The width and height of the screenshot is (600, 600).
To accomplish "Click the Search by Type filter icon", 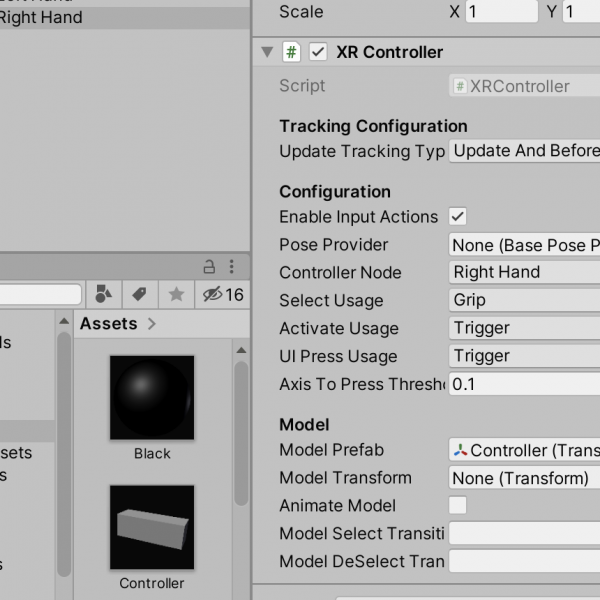I will pos(103,294).
